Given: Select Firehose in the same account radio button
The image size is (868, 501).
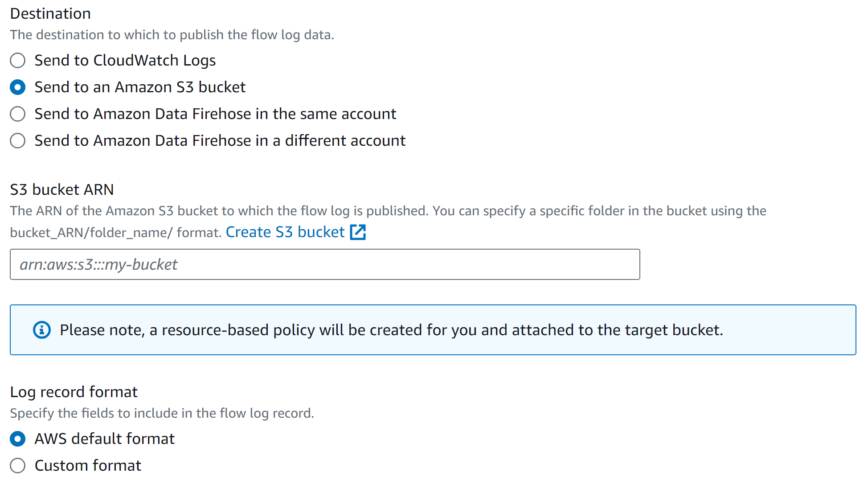Looking at the screenshot, I should [18, 114].
